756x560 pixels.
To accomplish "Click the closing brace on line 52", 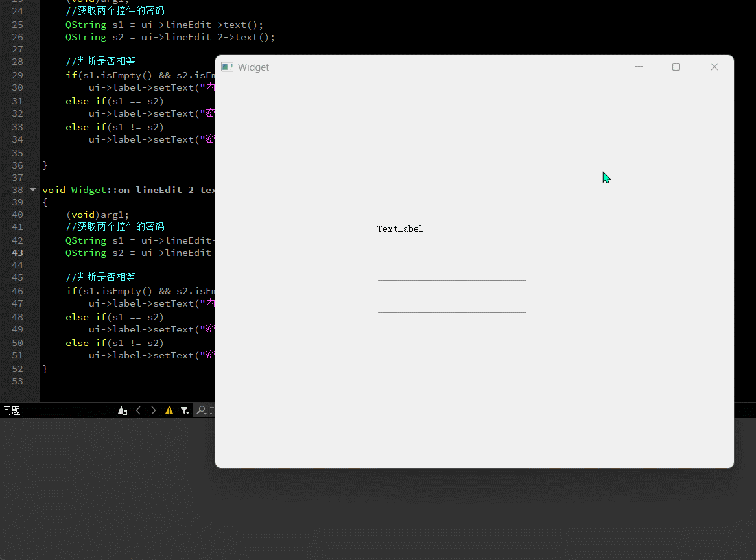I will [45, 369].
